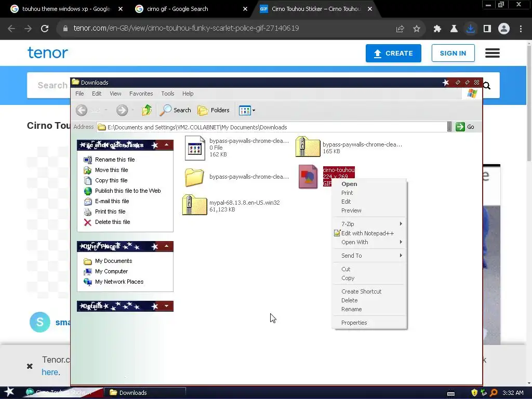The image size is (532, 399).
Task: Open Edit menu in Downloads window
Action: point(97,94)
